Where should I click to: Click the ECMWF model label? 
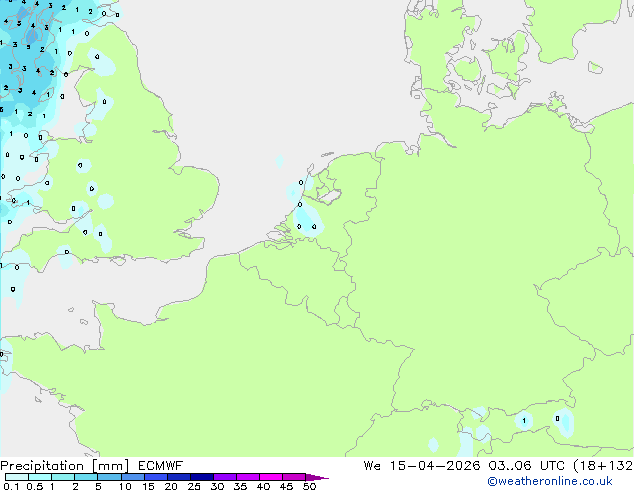click(161, 466)
